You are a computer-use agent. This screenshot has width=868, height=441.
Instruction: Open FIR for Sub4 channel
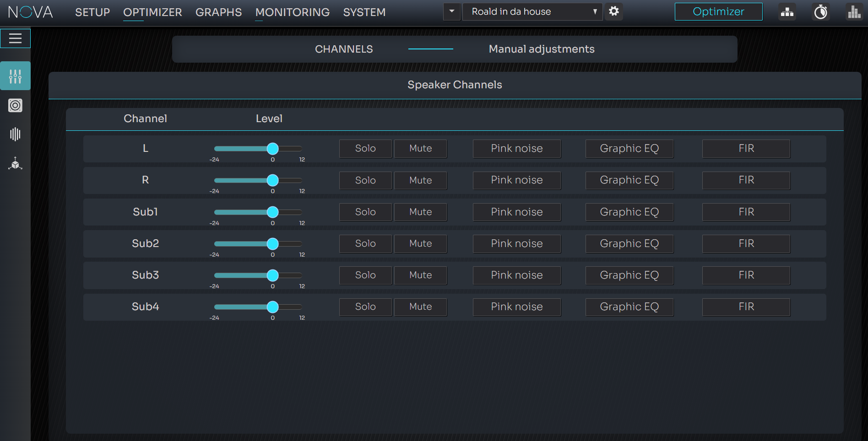[x=746, y=307]
